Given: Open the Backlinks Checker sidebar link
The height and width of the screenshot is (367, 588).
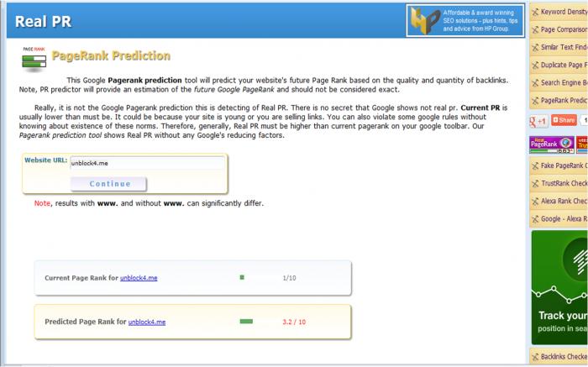Looking at the screenshot, I should pyautogui.click(x=564, y=357).
